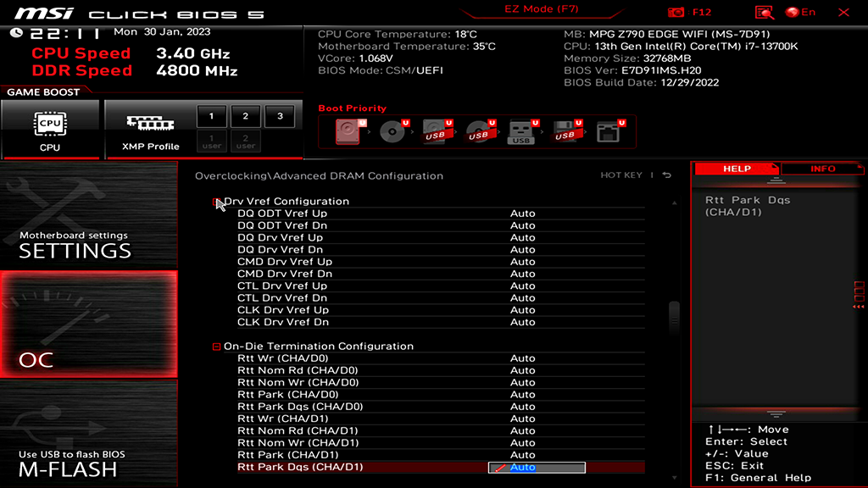Toggle Game Boost level 1
Screen dimensions: 868x488
click(211, 116)
